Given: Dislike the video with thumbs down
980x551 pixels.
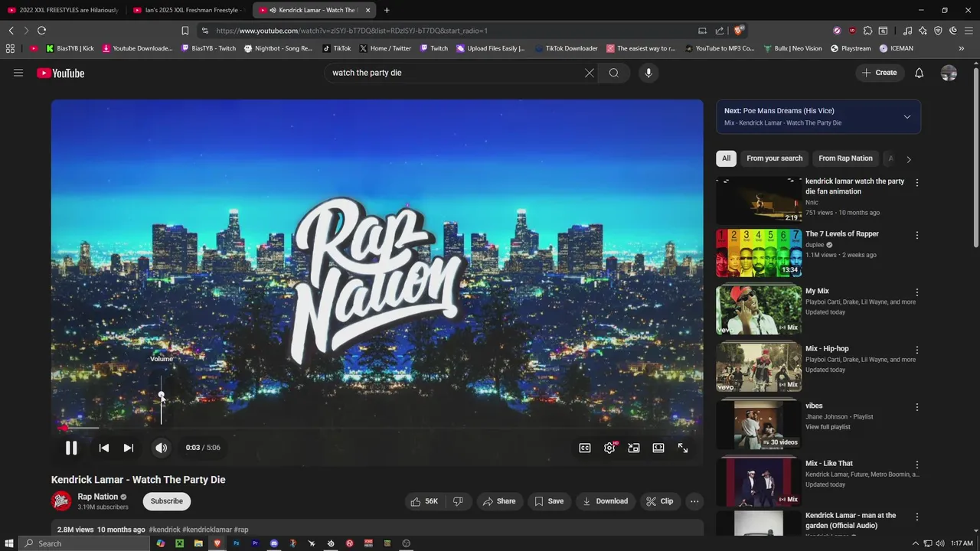Looking at the screenshot, I should coord(458,501).
